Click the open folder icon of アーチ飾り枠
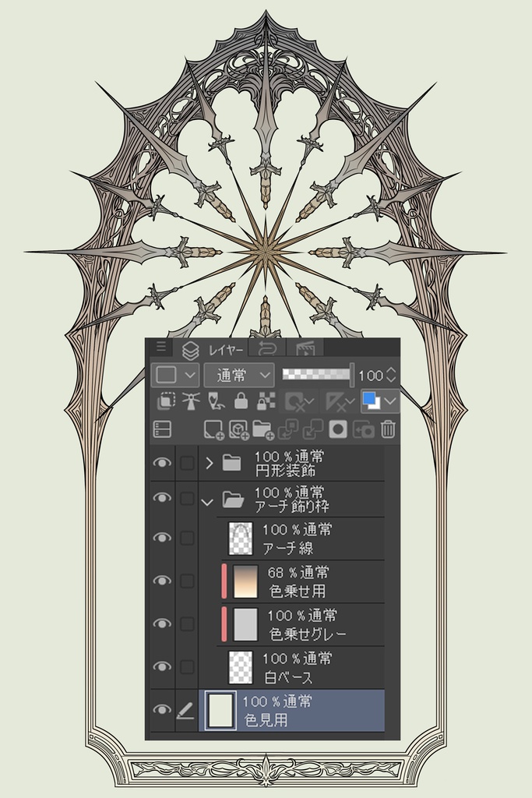 click(233, 500)
